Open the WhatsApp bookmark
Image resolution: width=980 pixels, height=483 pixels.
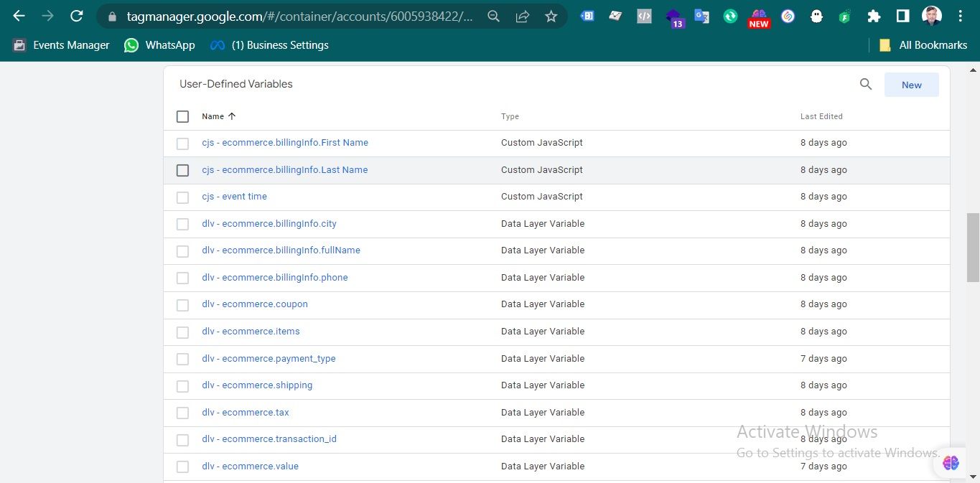(x=159, y=45)
